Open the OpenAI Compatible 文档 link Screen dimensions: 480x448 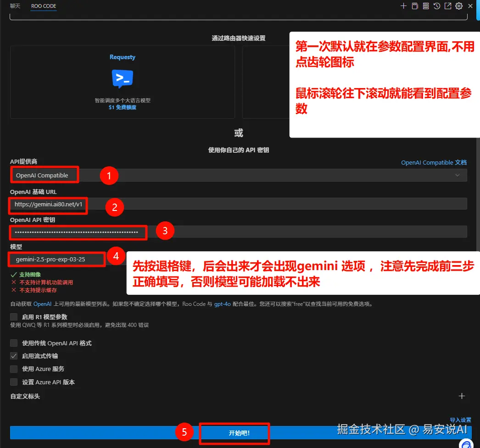pyautogui.click(x=434, y=162)
